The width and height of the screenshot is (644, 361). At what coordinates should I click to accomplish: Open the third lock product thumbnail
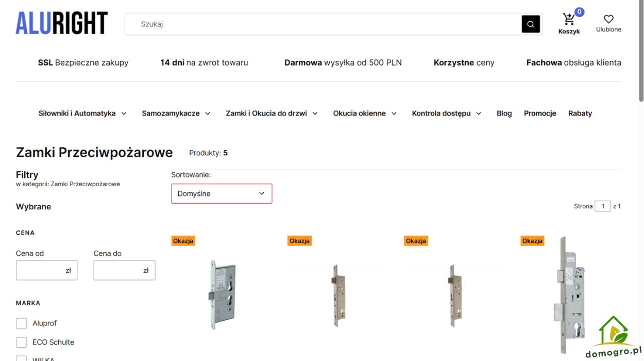pos(455,296)
